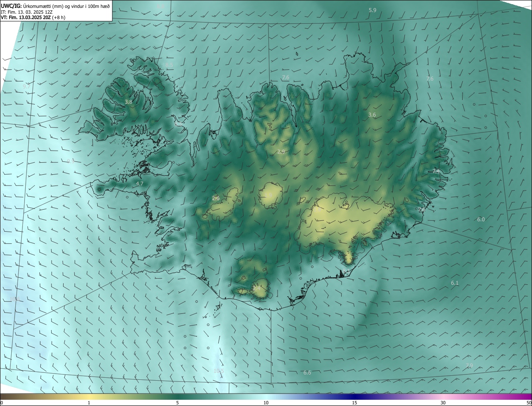Click the 5 tick on the colour scale
532x406 pixels.
177,403
